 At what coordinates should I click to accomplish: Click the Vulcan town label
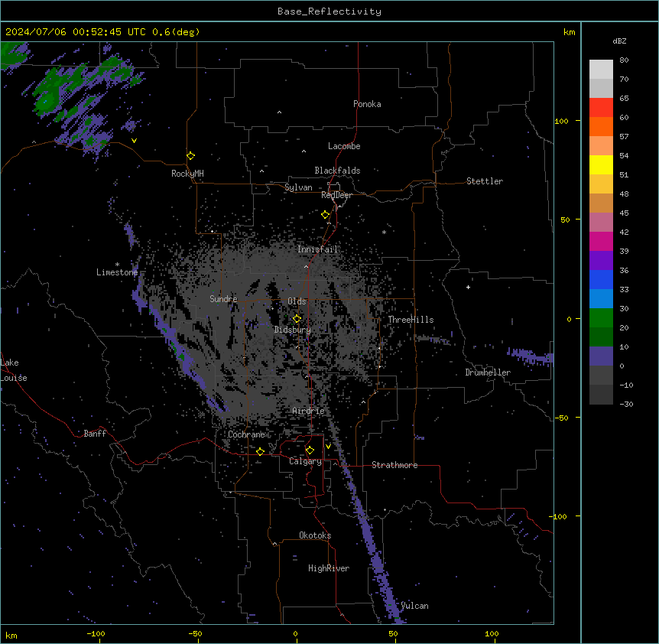click(414, 606)
